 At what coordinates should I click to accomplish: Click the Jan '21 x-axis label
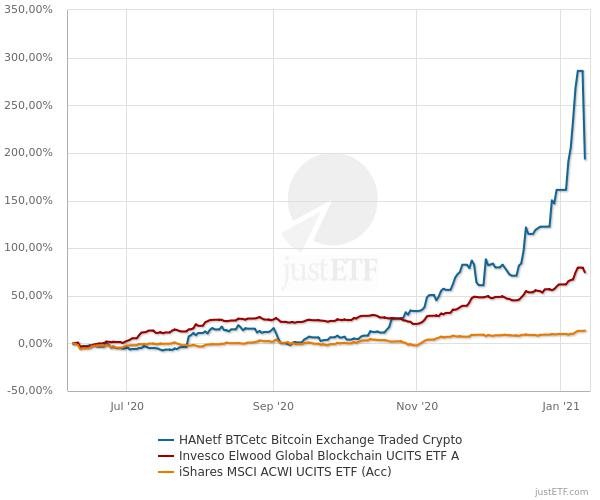[561, 407]
